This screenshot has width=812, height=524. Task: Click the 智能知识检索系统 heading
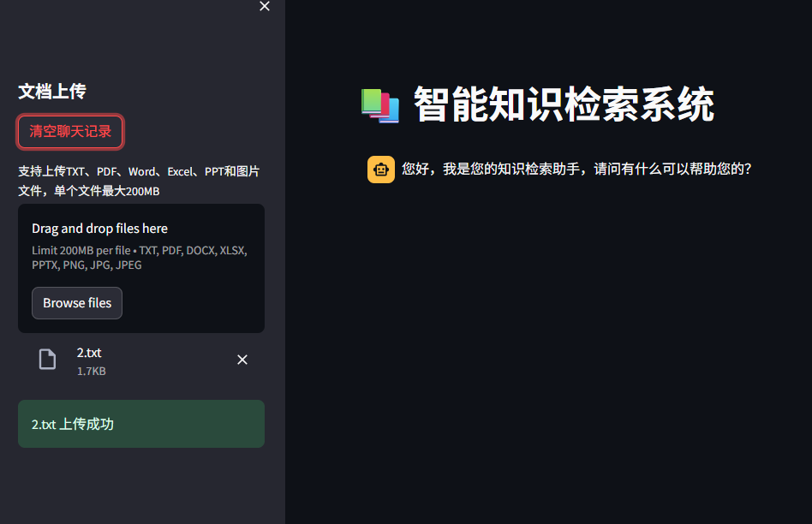(x=564, y=104)
